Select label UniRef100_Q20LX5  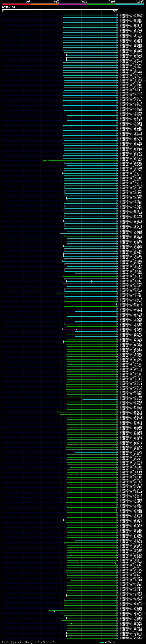pyautogui.click(x=131, y=55)
